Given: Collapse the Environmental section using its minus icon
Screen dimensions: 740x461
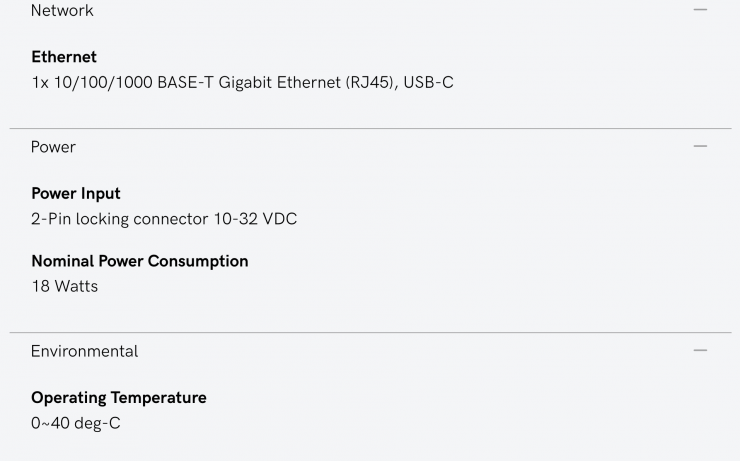Looking at the screenshot, I should tap(700, 351).
